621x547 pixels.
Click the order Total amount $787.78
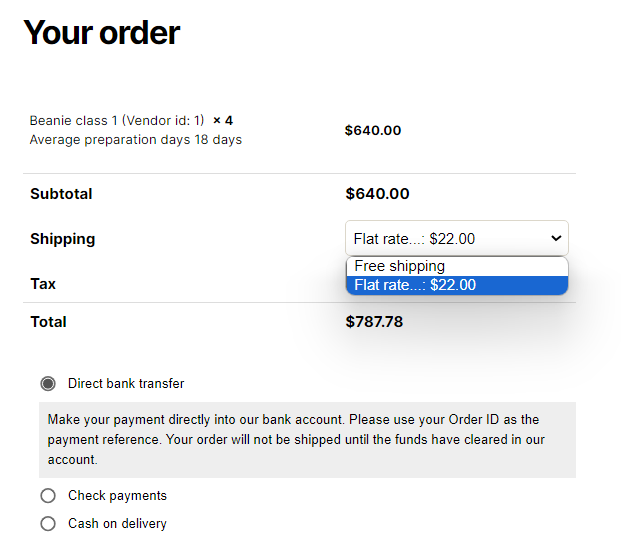pyautogui.click(x=374, y=322)
